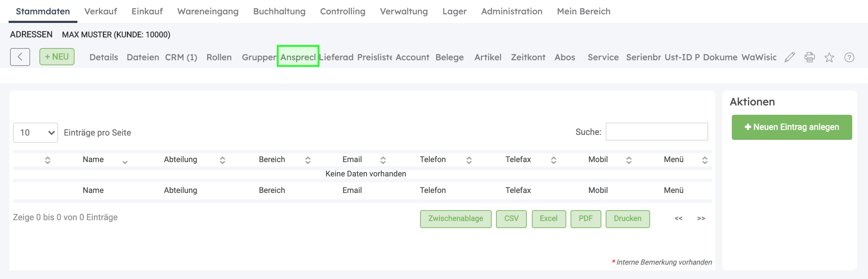Open the Verkauf main menu

[101, 11]
